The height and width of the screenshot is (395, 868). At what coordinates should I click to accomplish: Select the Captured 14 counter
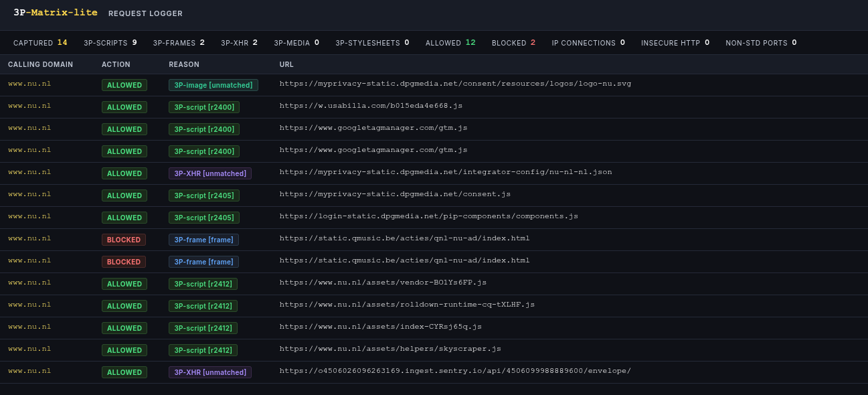click(x=40, y=43)
